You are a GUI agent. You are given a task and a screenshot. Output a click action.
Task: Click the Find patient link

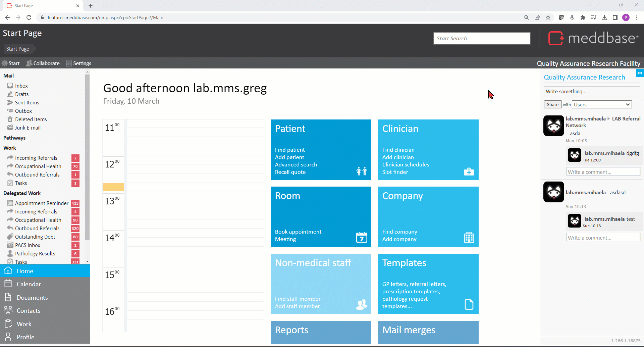(x=290, y=150)
